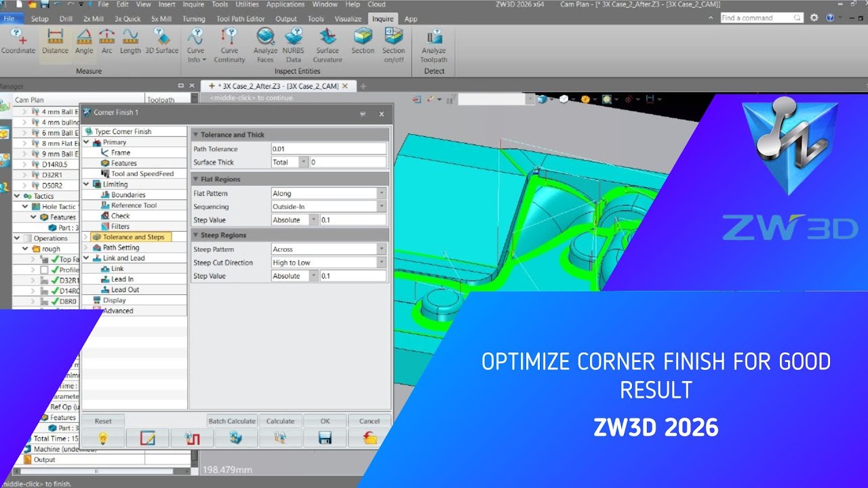
Task: Open the Curve Info tool
Action: (x=195, y=45)
